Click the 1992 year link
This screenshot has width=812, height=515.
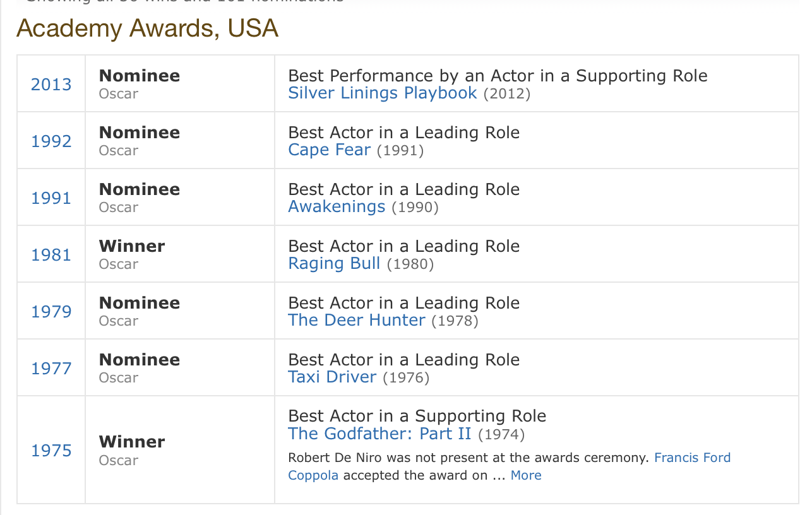pyautogui.click(x=51, y=141)
